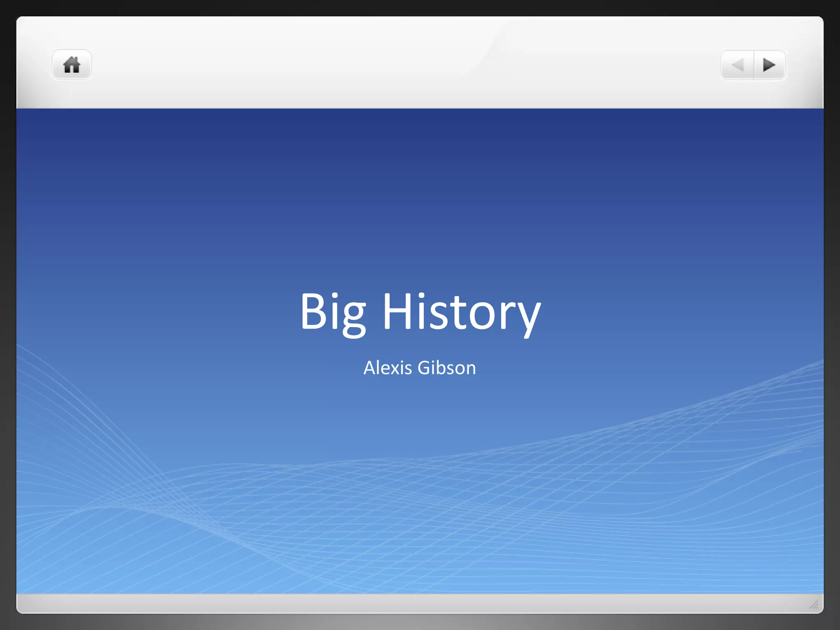This screenshot has width=840, height=630.
Task: Click the grayed-out previous slide arrow
Action: click(x=738, y=65)
